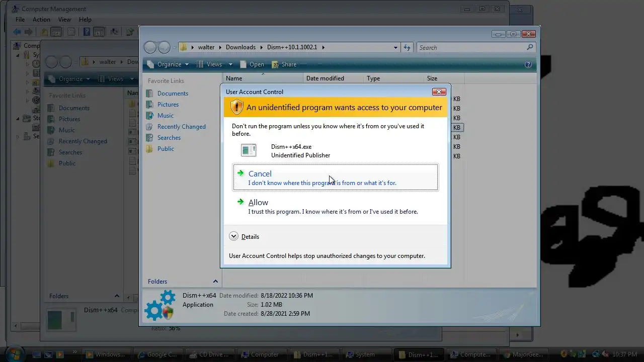The width and height of the screenshot is (644, 362).
Task: Sort by the Type column header
Action: coord(393,78)
